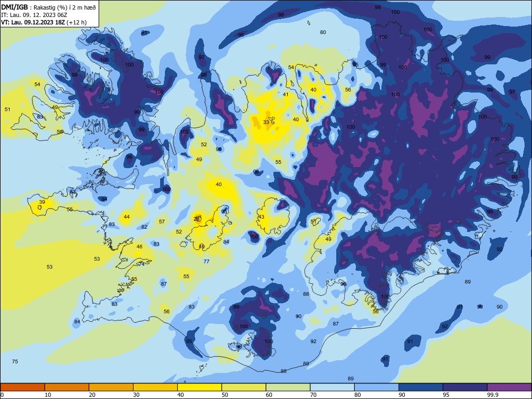Click the '60' legend tick label

point(269,395)
